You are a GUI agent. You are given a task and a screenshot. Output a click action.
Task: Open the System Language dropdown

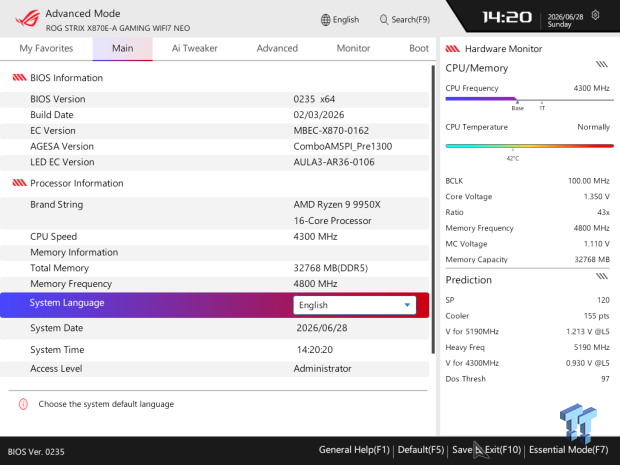tap(354, 305)
